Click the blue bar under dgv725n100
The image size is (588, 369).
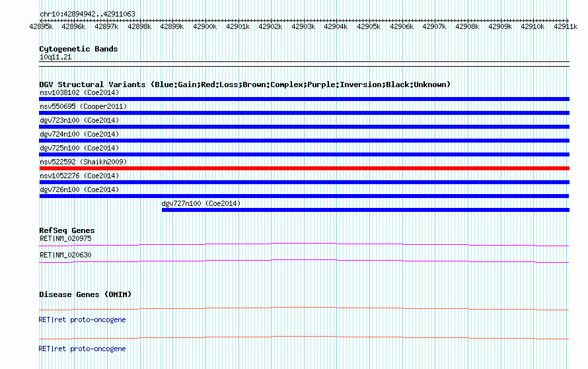click(x=304, y=154)
